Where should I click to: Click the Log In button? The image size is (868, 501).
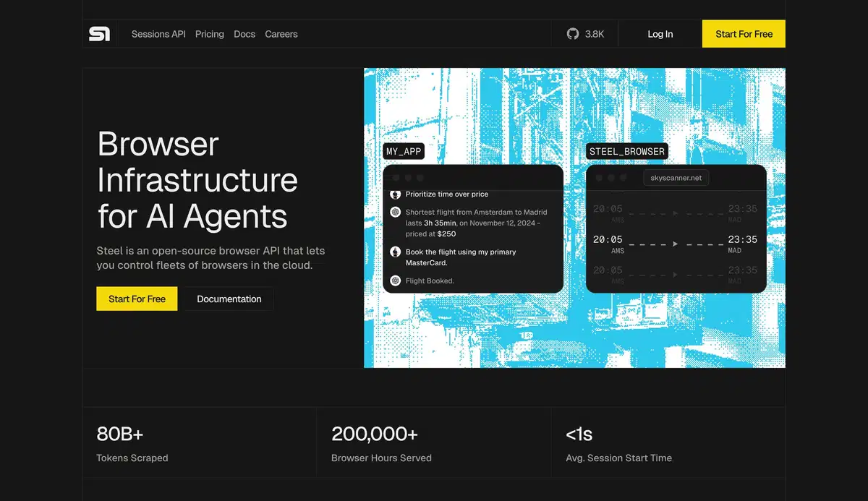[x=660, y=34]
